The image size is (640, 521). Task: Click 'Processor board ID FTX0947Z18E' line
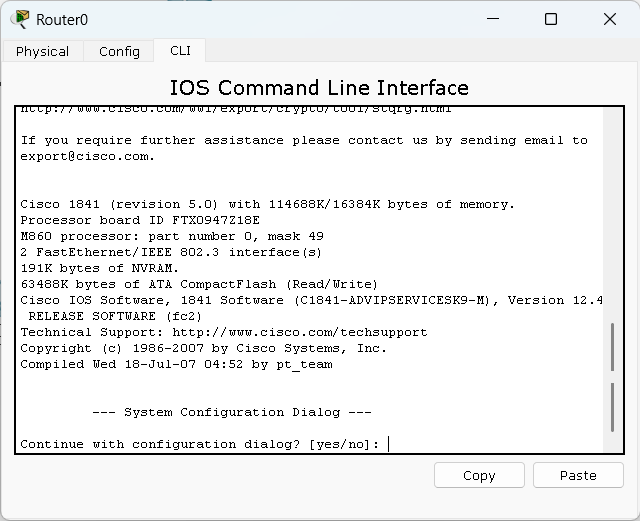click(140, 220)
